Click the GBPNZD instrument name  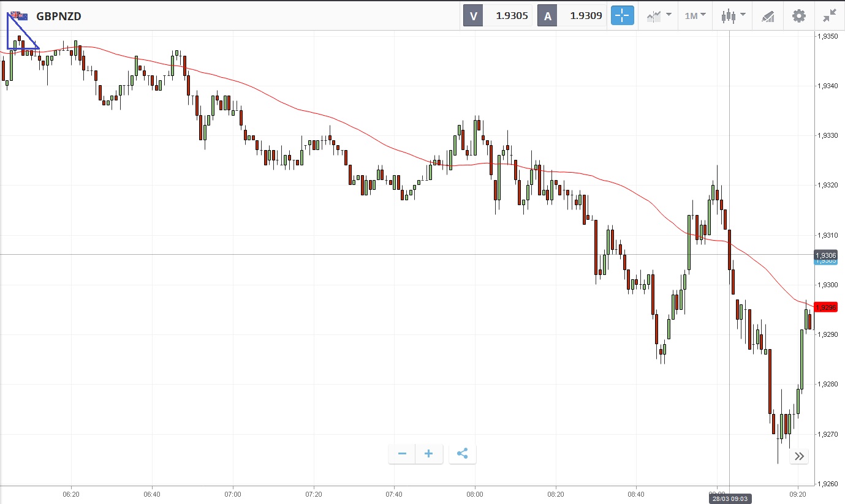[59, 17]
